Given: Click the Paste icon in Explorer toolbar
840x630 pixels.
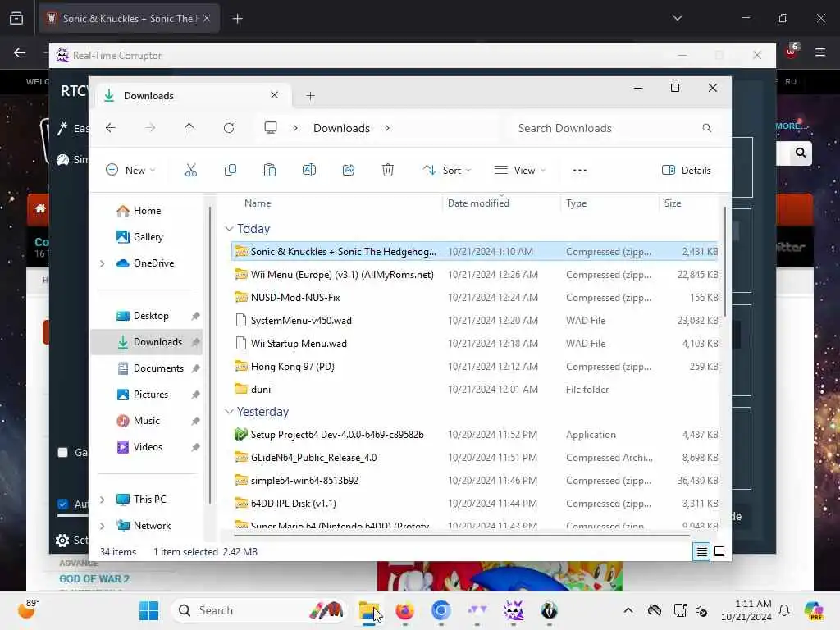Looking at the screenshot, I should [x=269, y=171].
